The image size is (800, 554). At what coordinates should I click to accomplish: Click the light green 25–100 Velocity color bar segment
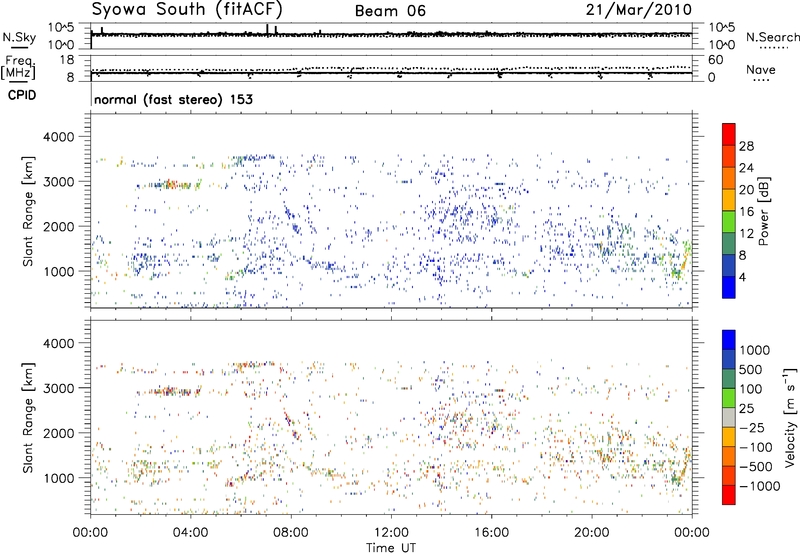coord(729,398)
